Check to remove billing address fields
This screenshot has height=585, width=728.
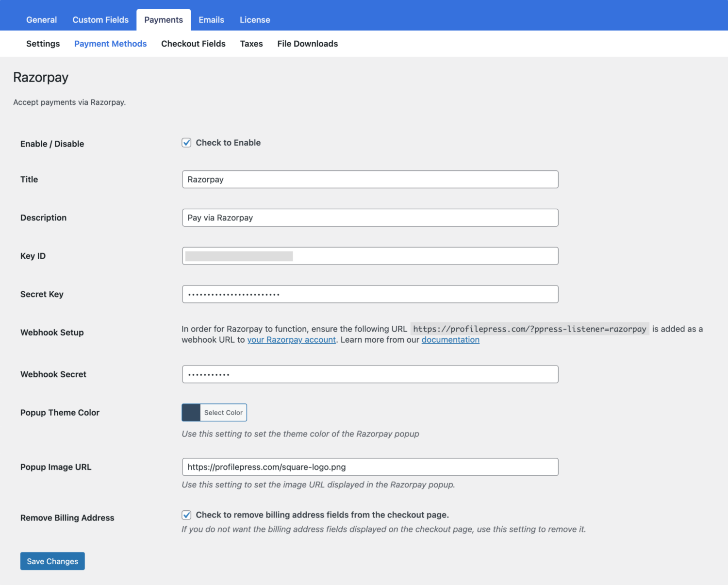(x=186, y=515)
